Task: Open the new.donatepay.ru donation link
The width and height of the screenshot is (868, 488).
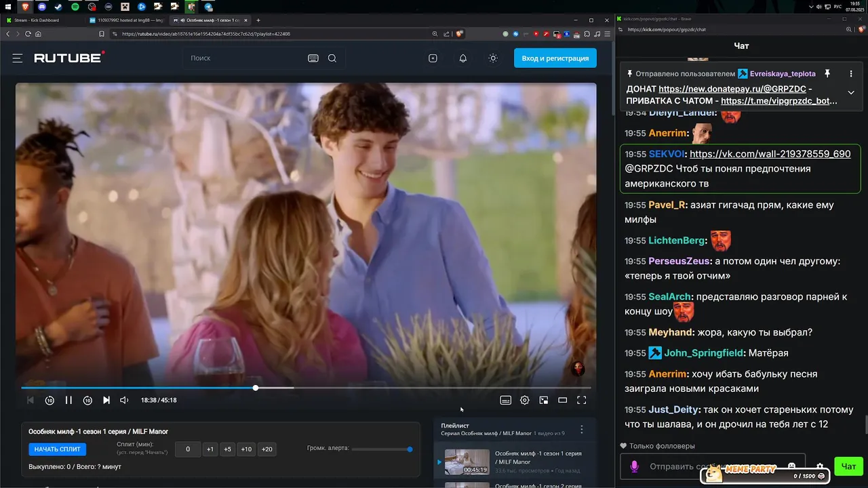Action: (732, 89)
